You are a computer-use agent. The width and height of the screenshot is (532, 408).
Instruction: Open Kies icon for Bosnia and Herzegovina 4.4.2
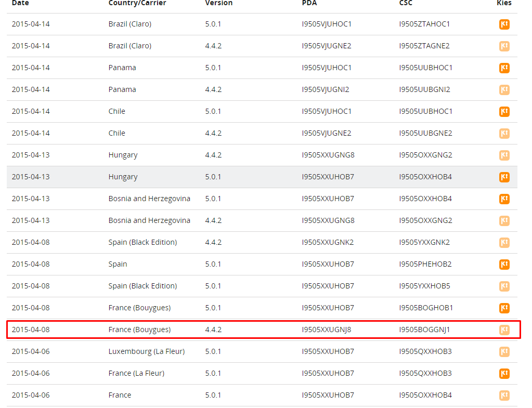point(504,220)
